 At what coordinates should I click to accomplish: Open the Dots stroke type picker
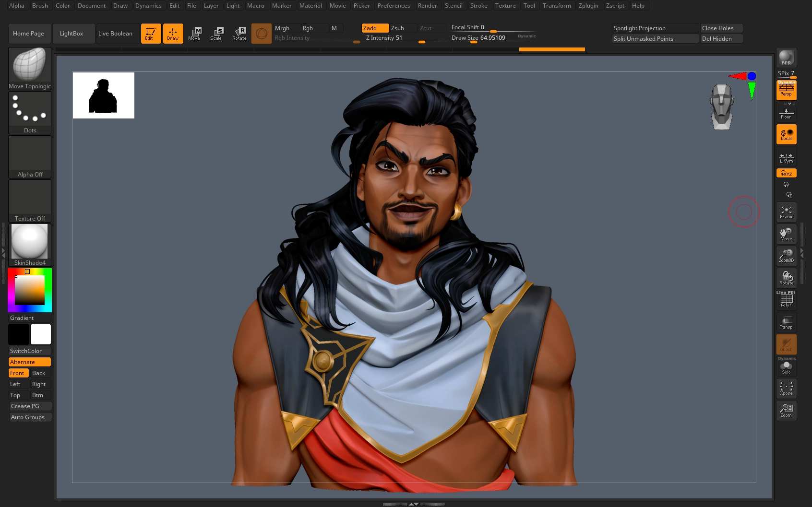point(30,113)
